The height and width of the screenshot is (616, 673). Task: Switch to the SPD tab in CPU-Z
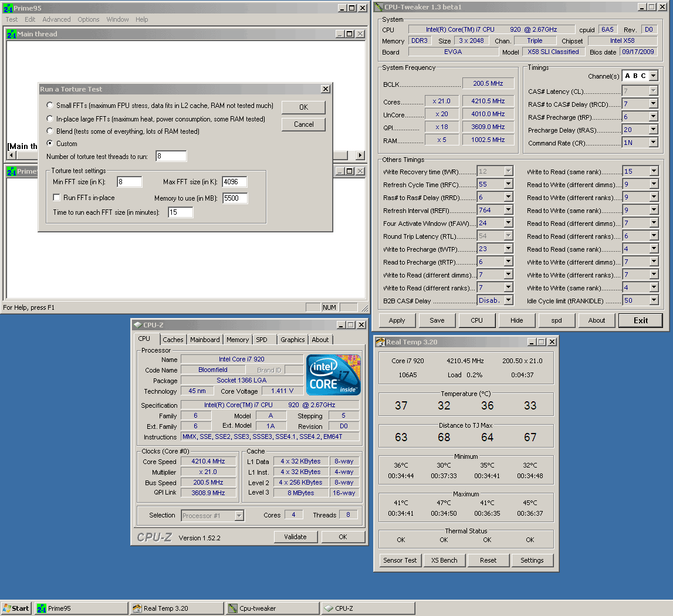(x=261, y=340)
